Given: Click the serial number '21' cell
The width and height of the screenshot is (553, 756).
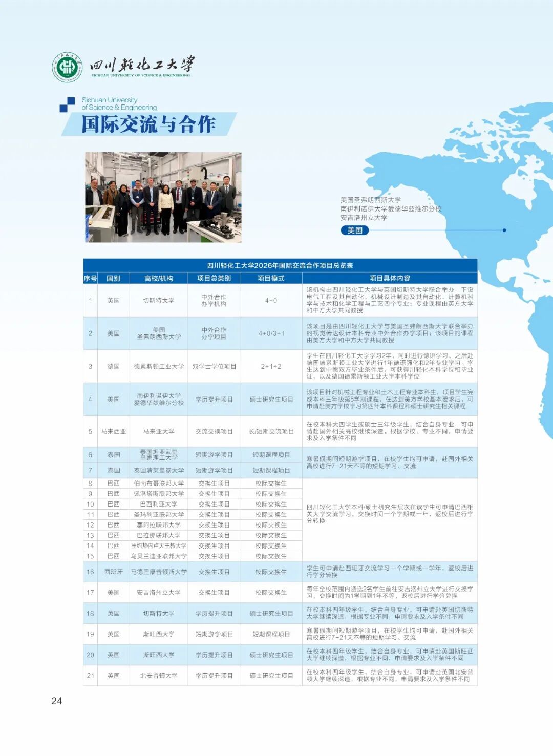Looking at the screenshot, I should click(90, 676).
